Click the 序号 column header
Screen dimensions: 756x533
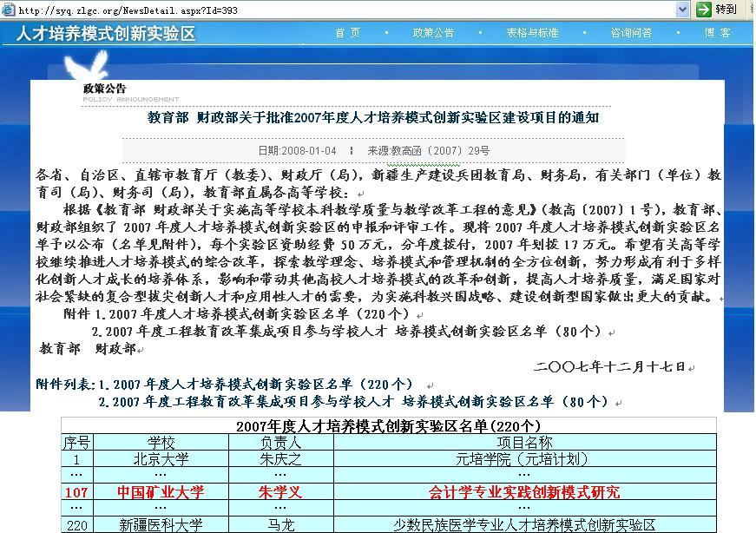coord(76,443)
